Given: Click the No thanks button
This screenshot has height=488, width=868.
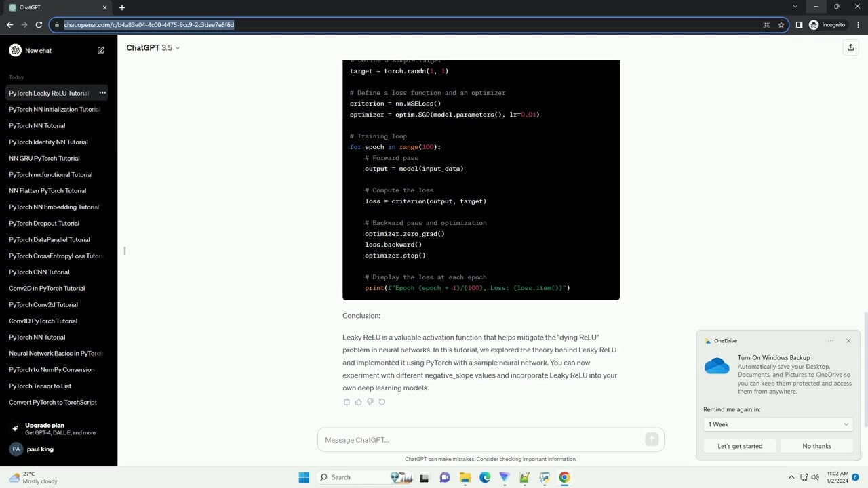Looking at the screenshot, I should 816,446.
